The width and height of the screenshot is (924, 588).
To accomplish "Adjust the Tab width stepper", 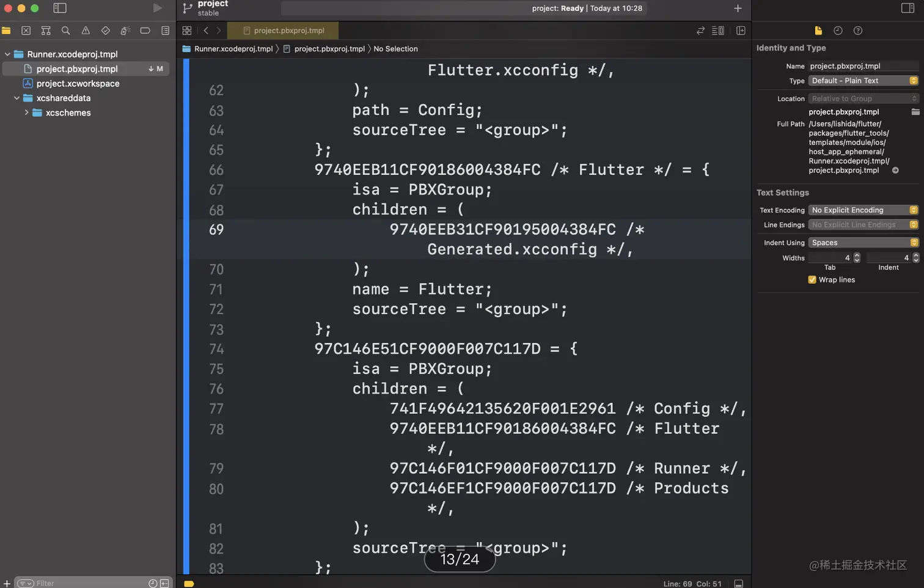I will pyautogui.click(x=857, y=258).
